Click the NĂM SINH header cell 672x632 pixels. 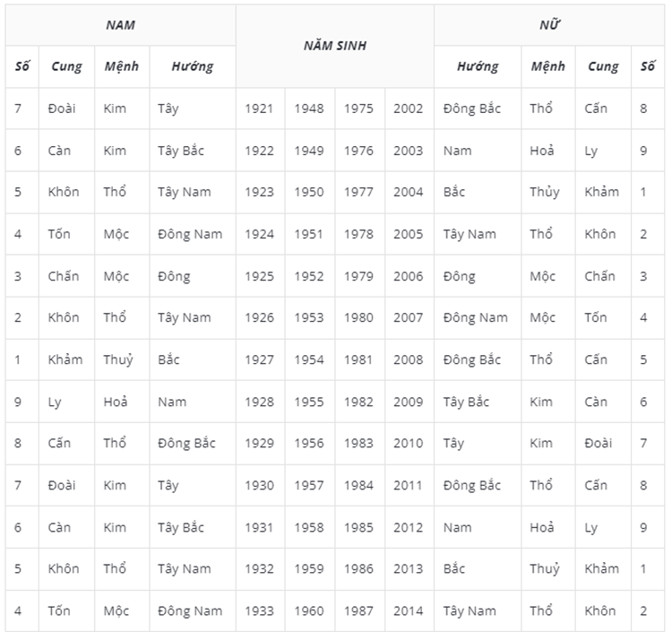(x=335, y=46)
